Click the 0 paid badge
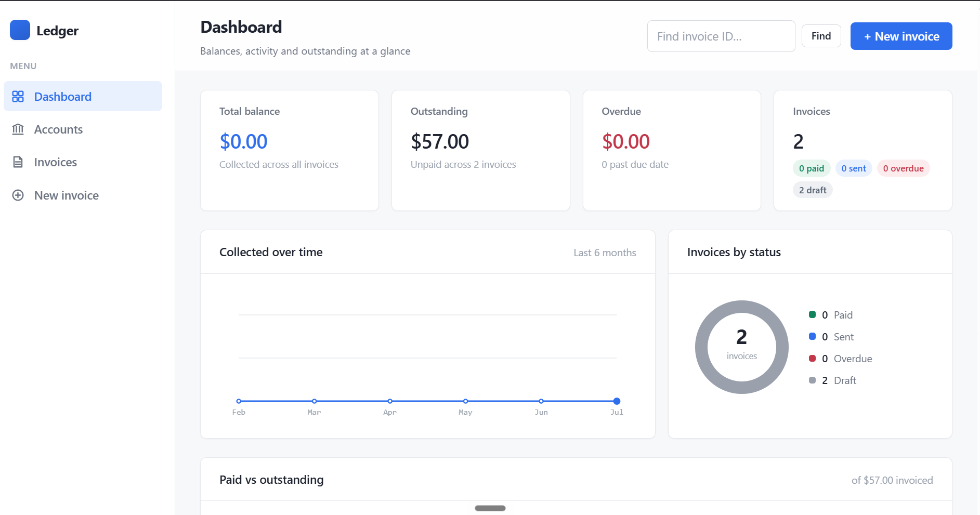This screenshot has width=980, height=515. click(812, 168)
